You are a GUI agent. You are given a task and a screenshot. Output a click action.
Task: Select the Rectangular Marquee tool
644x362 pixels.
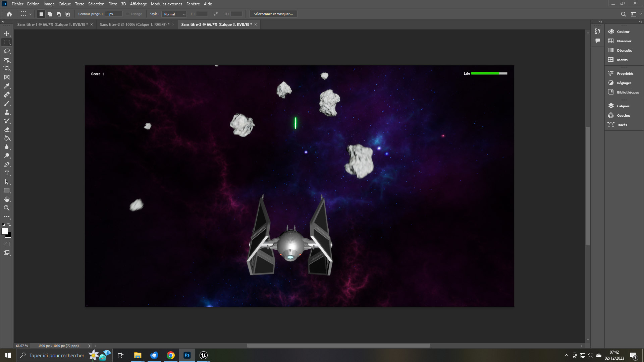pos(7,42)
